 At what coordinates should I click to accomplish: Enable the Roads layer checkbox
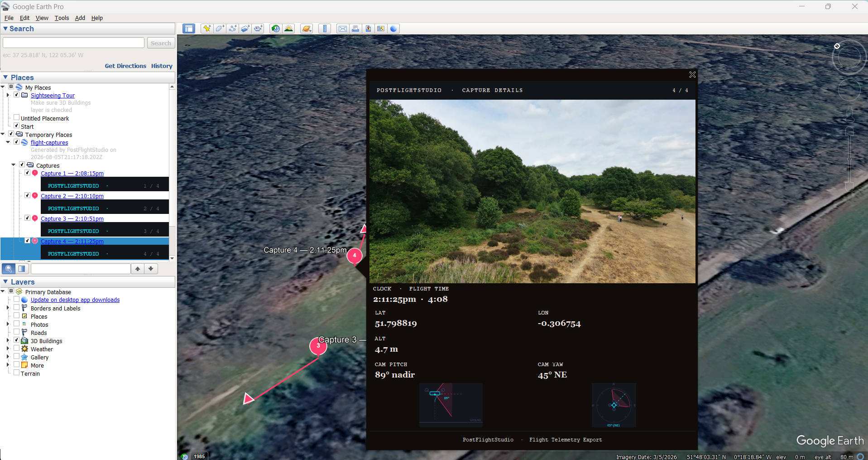coord(17,332)
